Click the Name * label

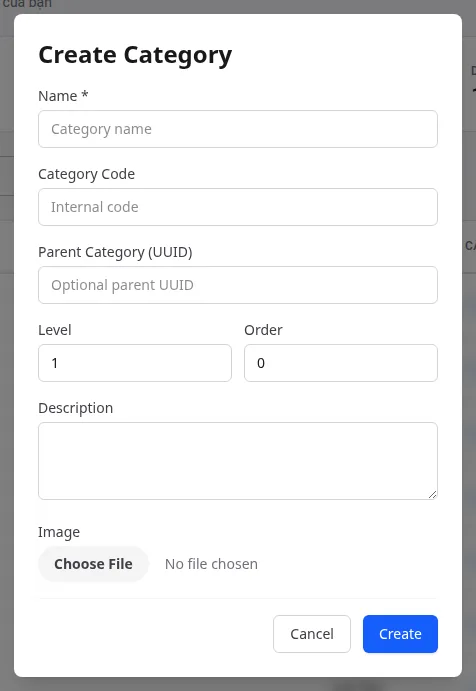coord(63,96)
